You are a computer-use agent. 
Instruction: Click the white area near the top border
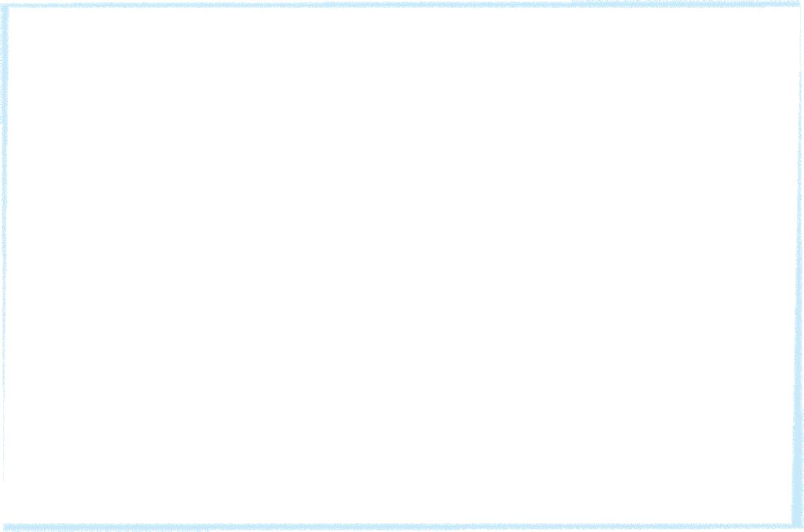coord(402,21)
